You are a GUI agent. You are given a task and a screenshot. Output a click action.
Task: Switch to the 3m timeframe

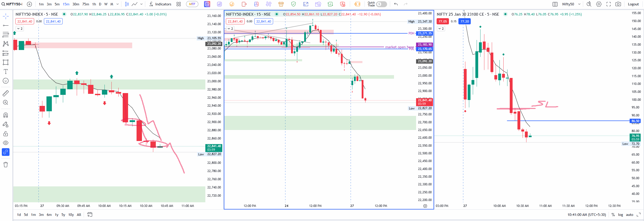(49, 4)
